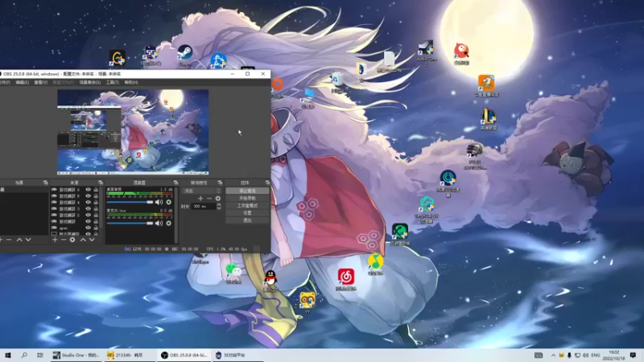Add a transition with plus icon

point(200,198)
